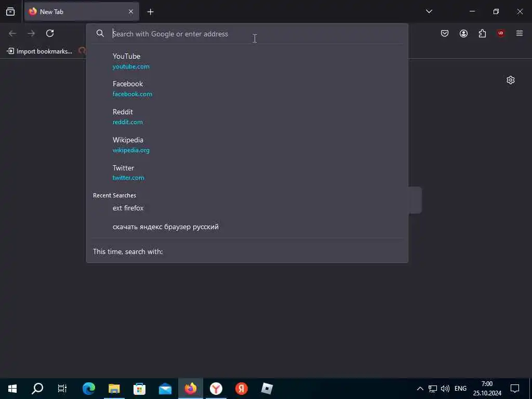
Task: Open the Firefox hamburger application menu
Action: (520, 33)
